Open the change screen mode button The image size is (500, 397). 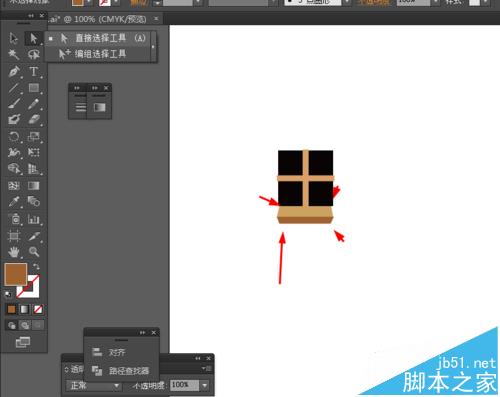click(22, 342)
